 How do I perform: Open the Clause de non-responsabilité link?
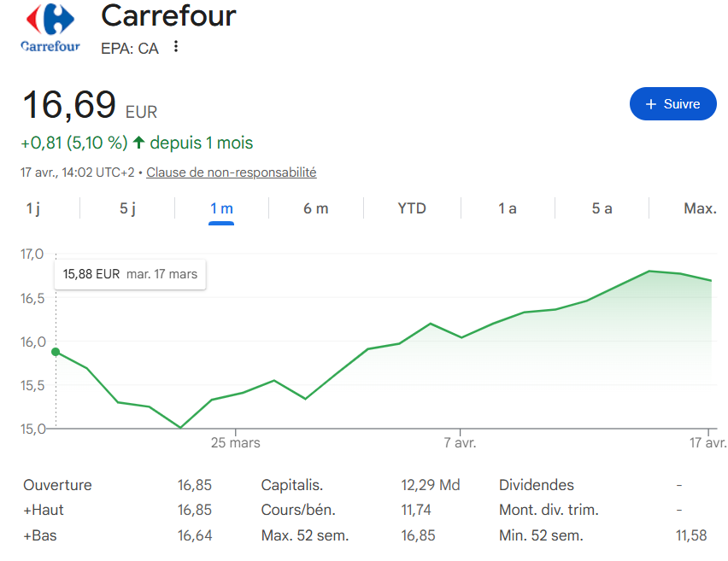point(231,172)
